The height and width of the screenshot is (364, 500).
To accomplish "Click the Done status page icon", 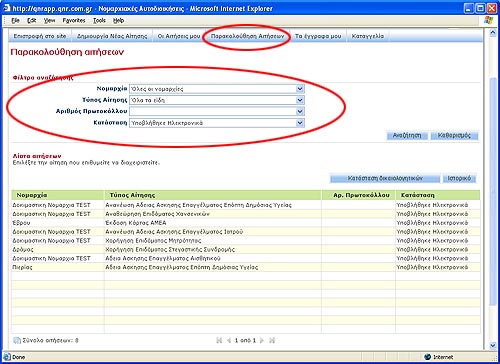I will [7, 357].
